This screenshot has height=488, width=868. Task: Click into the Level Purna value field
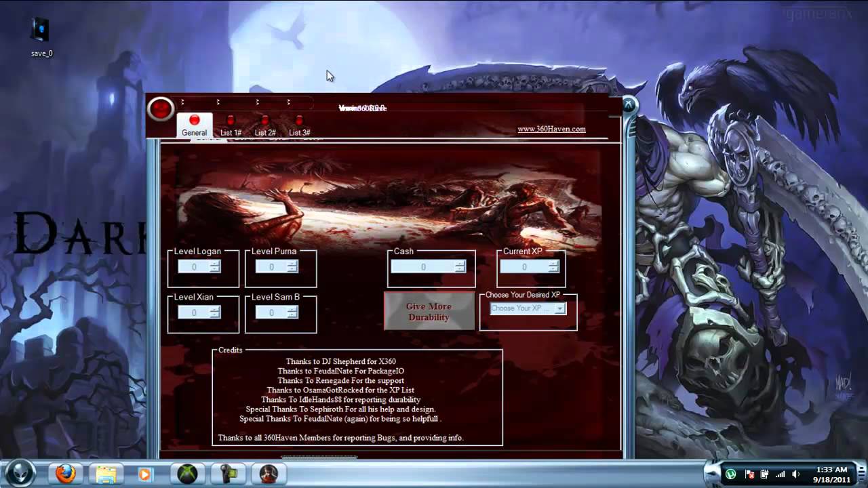click(271, 267)
